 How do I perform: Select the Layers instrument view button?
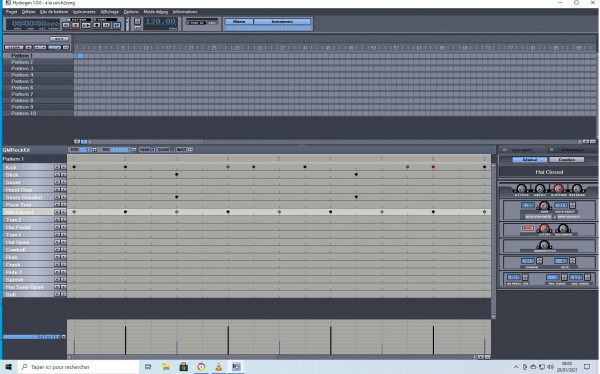tap(566, 160)
